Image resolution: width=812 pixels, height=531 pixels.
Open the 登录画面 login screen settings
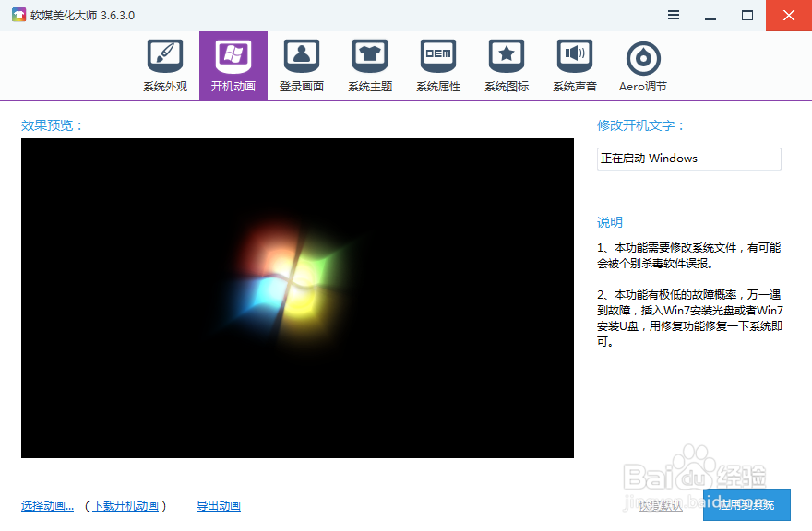(x=301, y=65)
